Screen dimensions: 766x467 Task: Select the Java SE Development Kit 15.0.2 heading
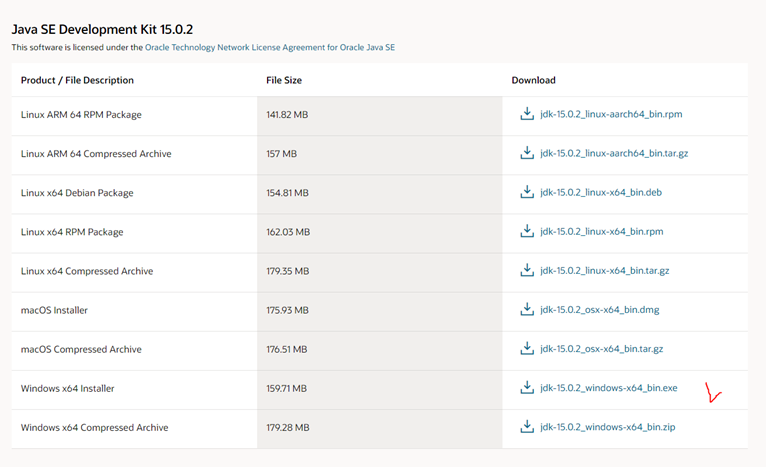click(x=102, y=29)
